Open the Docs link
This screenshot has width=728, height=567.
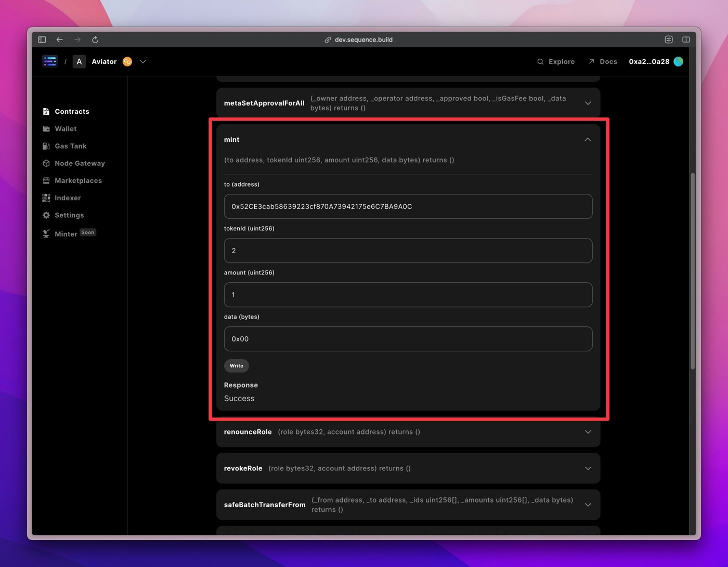click(x=603, y=61)
